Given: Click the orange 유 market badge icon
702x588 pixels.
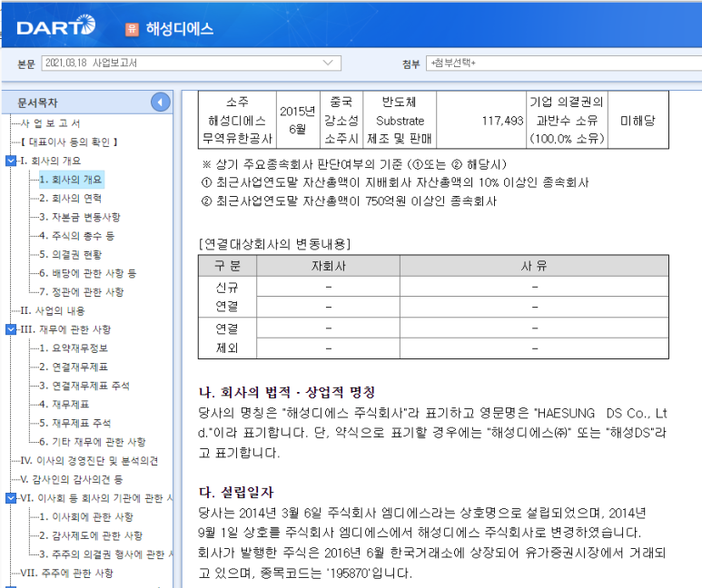Looking at the screenshot, I should [132, 29].
